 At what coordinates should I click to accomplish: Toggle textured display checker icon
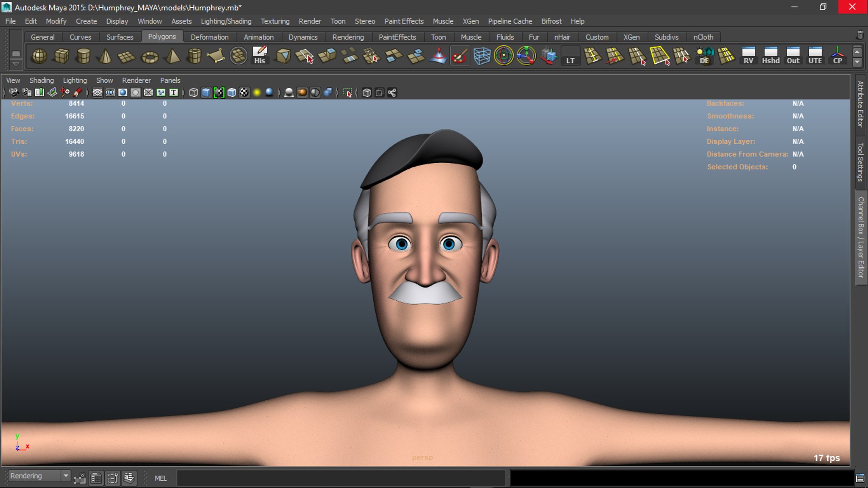point(244,93)
